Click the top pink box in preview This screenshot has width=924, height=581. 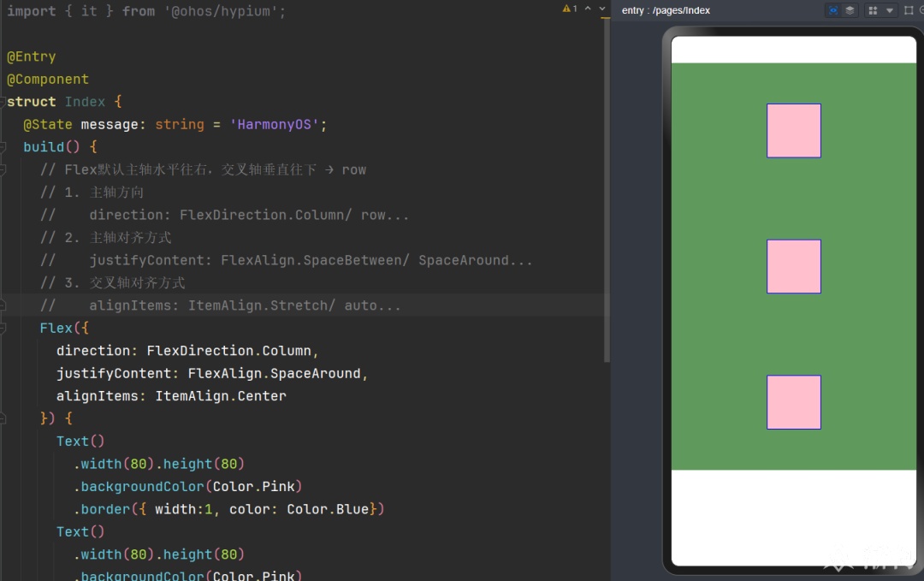tap(794, 131)
